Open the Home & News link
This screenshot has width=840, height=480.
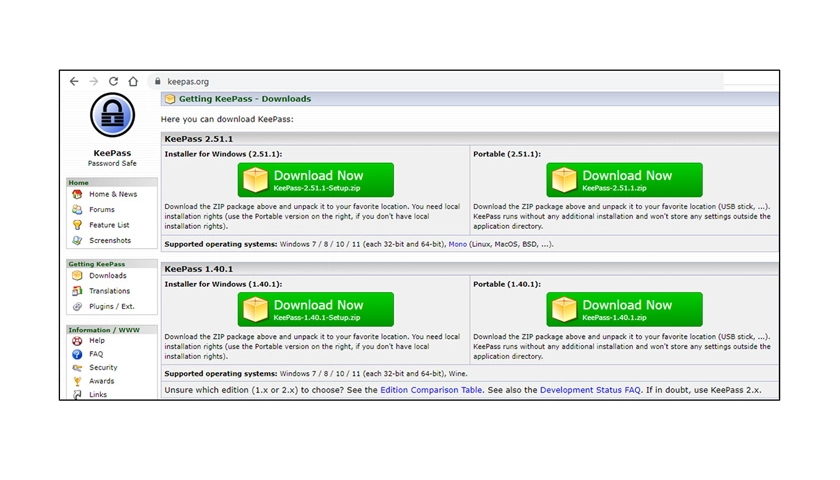pyautogui.click(x=113, y=194)
